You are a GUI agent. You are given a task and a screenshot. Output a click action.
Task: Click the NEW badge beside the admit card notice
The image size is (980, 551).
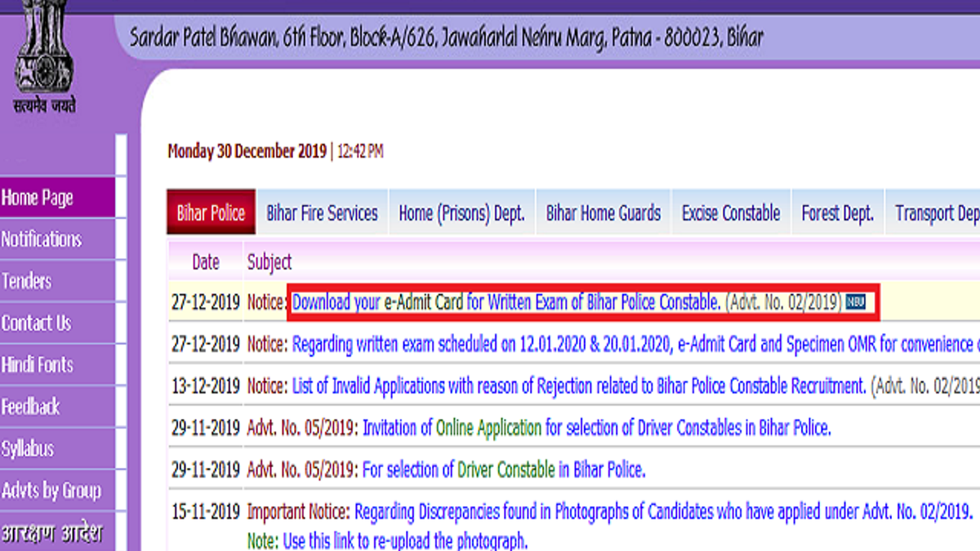coord(855,303)
